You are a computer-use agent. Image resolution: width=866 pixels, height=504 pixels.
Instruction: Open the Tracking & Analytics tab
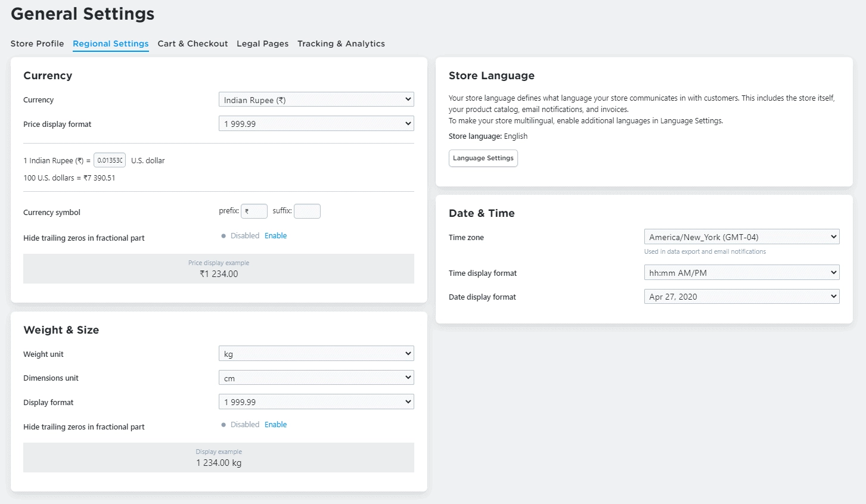[x=341, y=43]
